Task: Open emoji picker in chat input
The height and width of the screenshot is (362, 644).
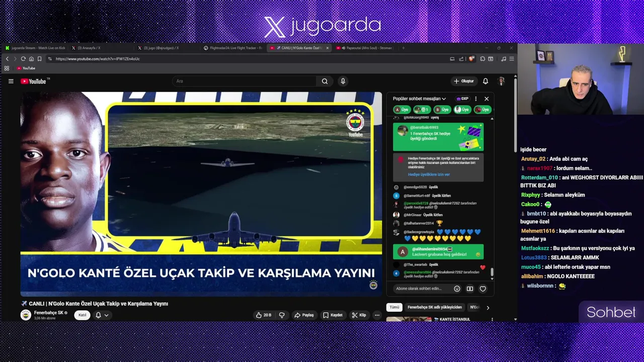Action: [x=457, y=289]
